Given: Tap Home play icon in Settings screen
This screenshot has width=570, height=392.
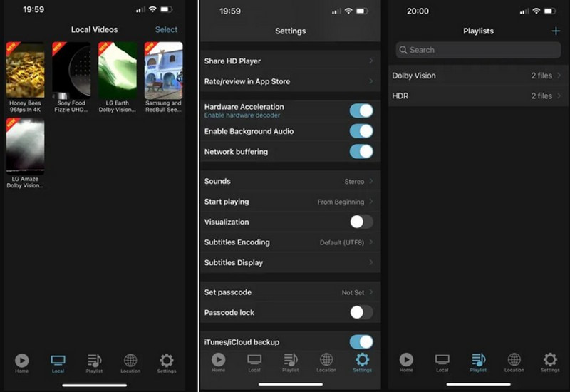Looking at the screenshot, I should click(219, 359).
